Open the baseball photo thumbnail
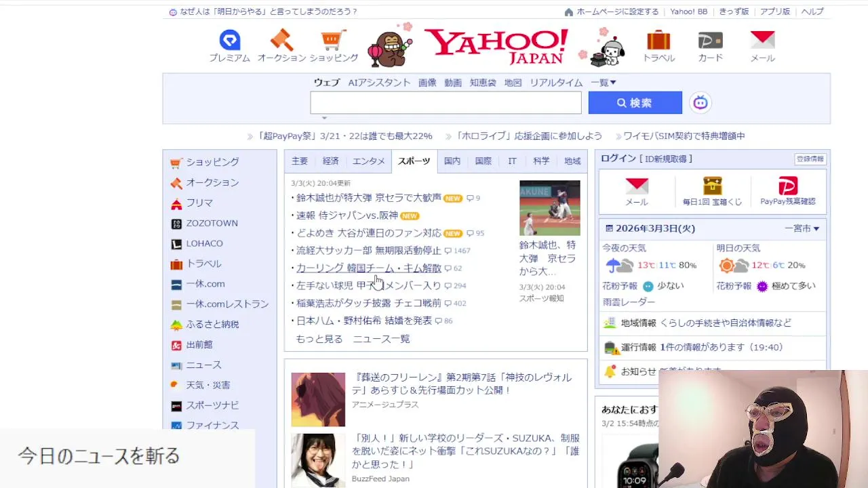The image size is (868, 488). click(x=550, y=208)
